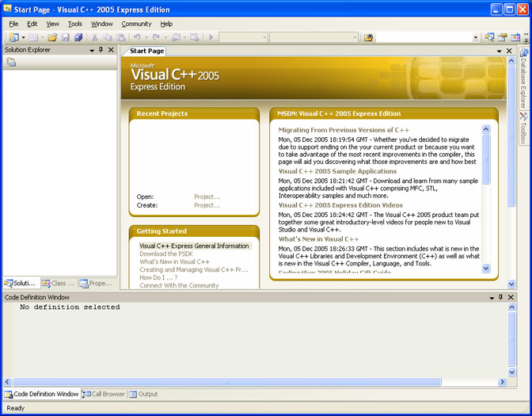Open Code Definition Window position dropdown
532x416 pixels.
click(492, 297)
